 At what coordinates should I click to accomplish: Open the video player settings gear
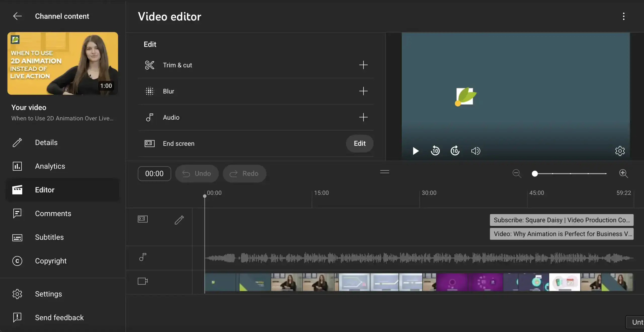pyautogui.click(x=620, y=151)
